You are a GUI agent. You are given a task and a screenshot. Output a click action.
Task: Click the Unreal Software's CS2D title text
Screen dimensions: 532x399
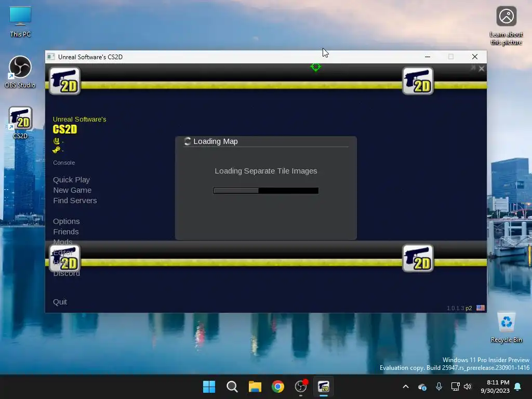point(79,125)
